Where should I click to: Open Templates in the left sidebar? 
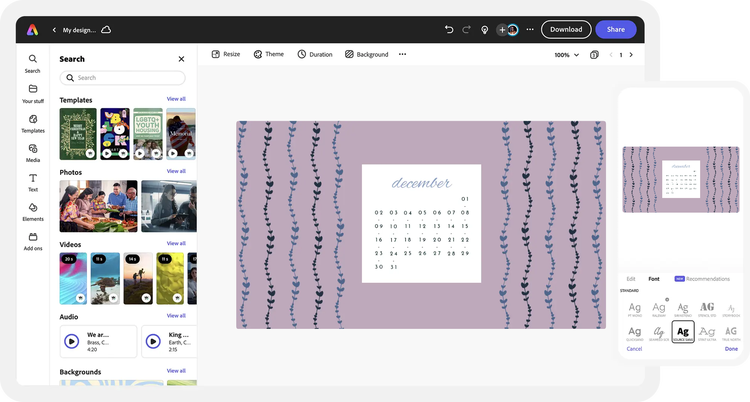pyautogui.click(x=33, y=123)
